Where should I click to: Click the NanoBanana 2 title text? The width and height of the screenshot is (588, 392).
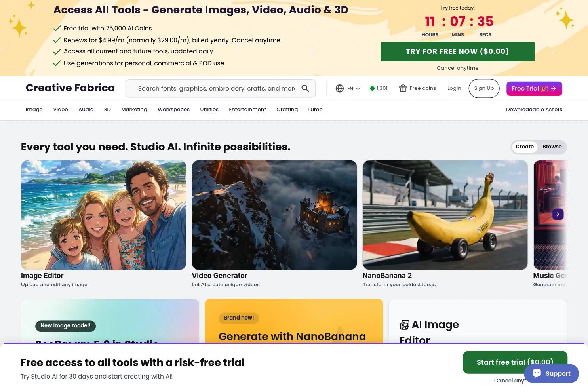(387, 276)
